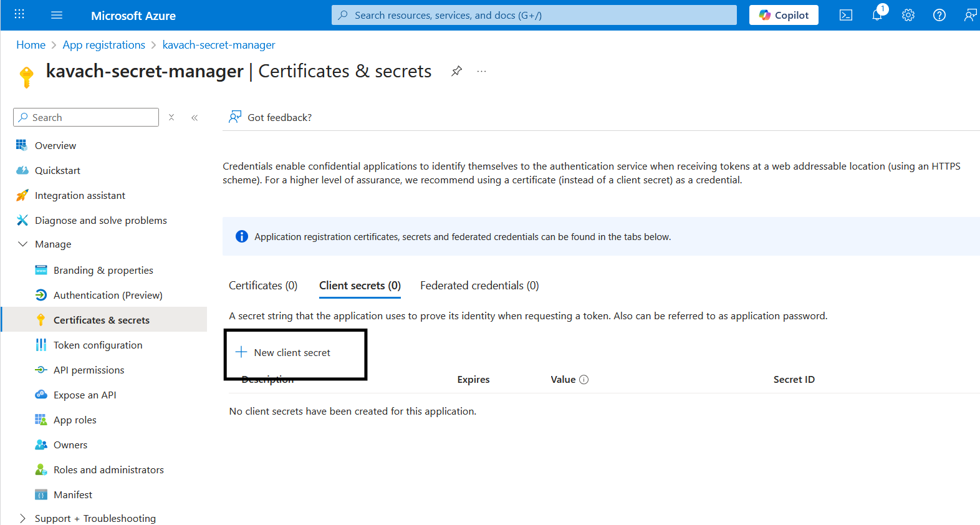Viewport: 980px width, 525px height.
Task: Click the Quickstart cloud icon
Action: coord(22,170)
